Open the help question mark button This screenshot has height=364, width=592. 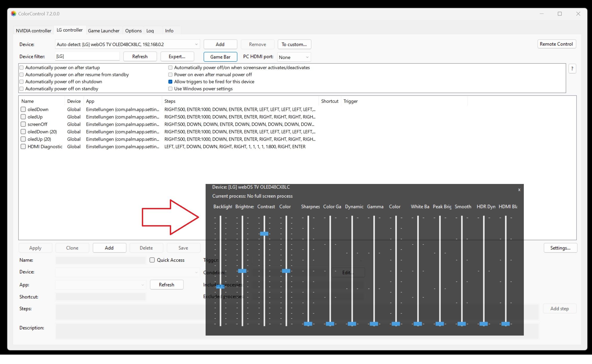point(572,69)
